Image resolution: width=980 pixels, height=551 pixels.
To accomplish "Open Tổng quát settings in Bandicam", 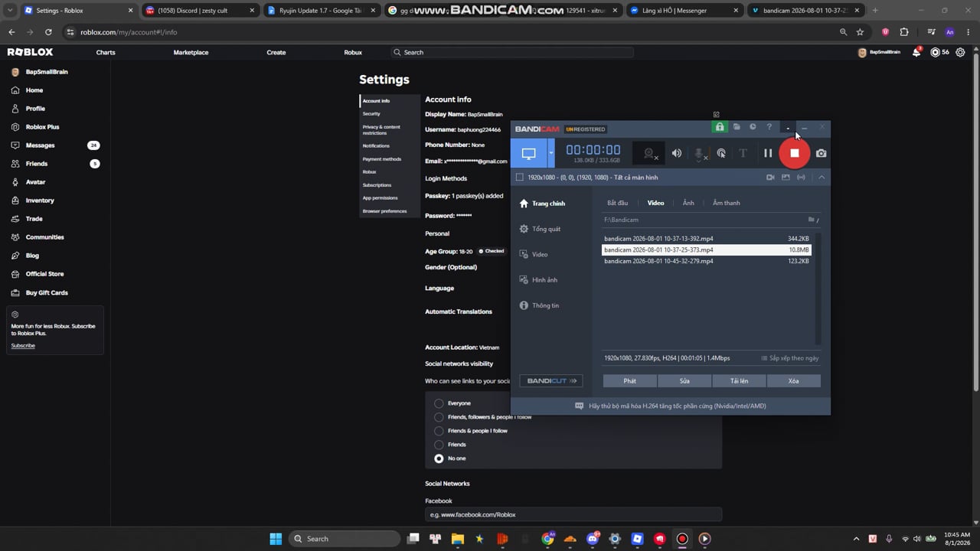I will tap(540, 229).
